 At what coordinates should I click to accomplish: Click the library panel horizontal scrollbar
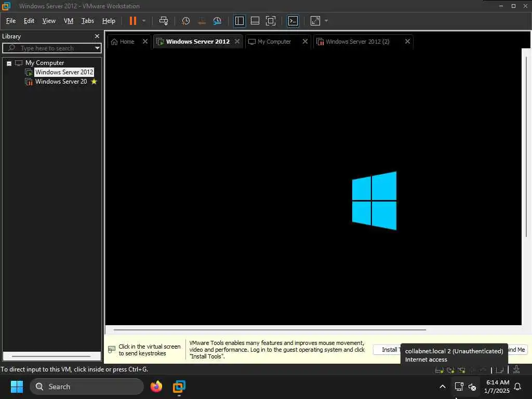pyautogui.click(x=51, y=356)
